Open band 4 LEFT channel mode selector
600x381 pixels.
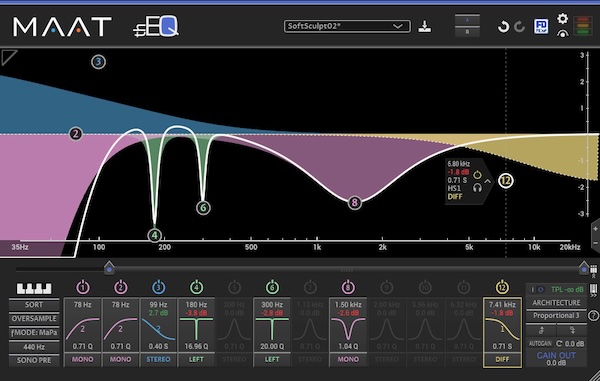[196, 360]
